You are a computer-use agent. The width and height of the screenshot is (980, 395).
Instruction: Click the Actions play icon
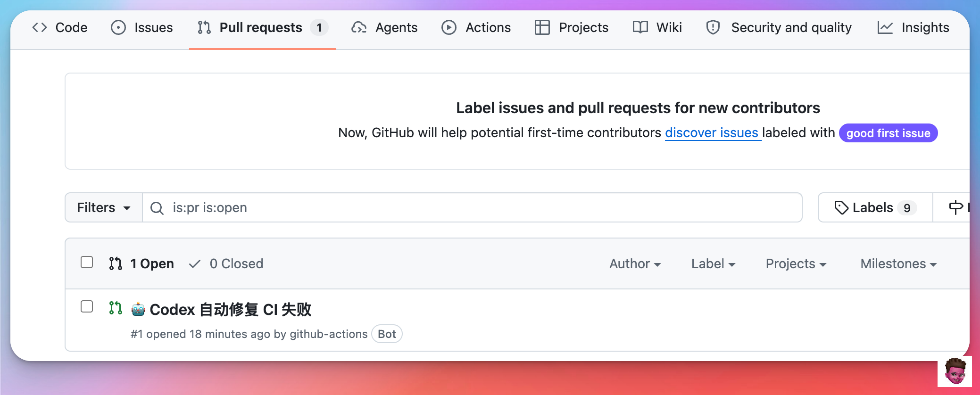[449, 27]
